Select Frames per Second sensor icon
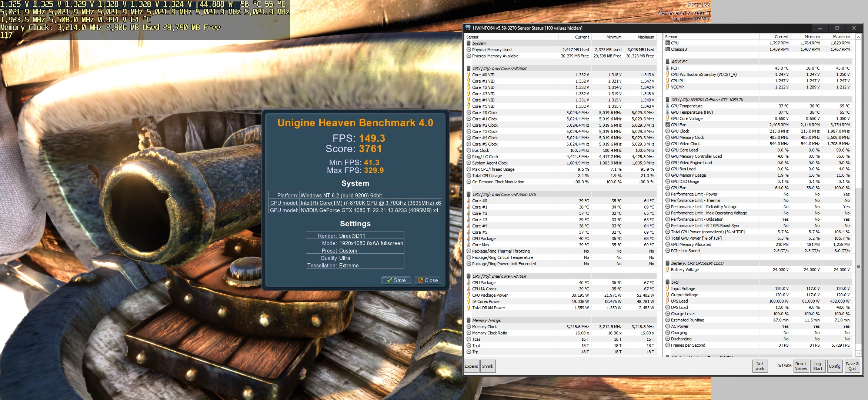The image size is (868, 400). point(668,345)
